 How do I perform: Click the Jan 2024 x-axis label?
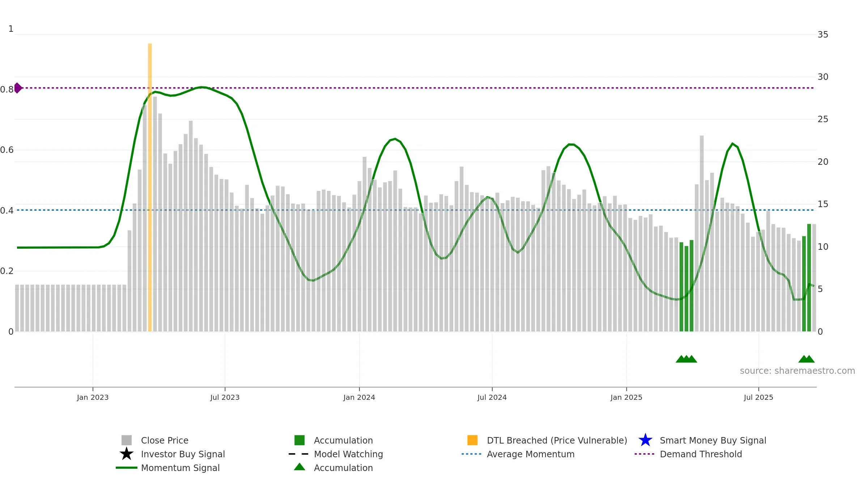[359, 397]
